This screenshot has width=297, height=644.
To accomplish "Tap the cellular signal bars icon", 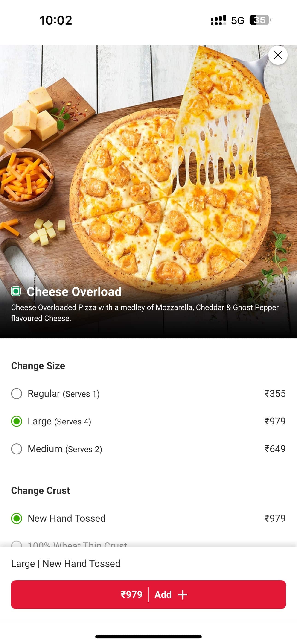I will (x=218, y=20).
